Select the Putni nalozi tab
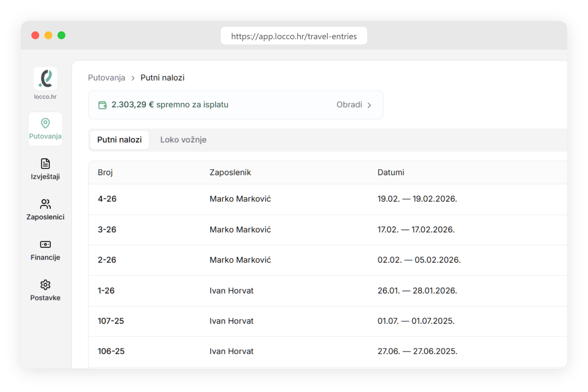The height and width of the screenshot is (392, 588). (x=120, y=140)
